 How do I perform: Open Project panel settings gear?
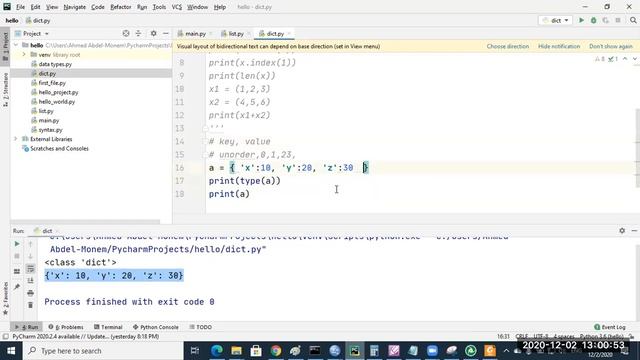click(153, 33)
